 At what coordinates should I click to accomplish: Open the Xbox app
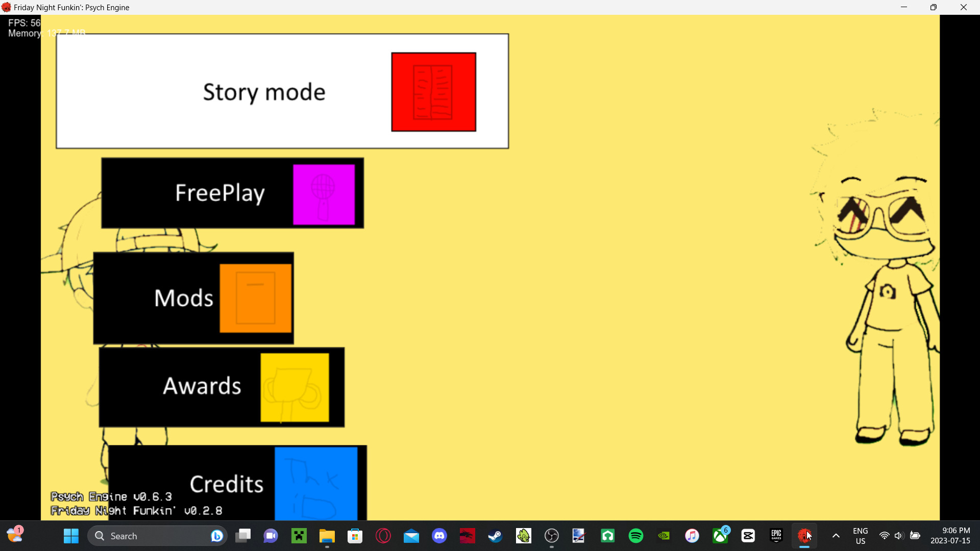(720, 536)
